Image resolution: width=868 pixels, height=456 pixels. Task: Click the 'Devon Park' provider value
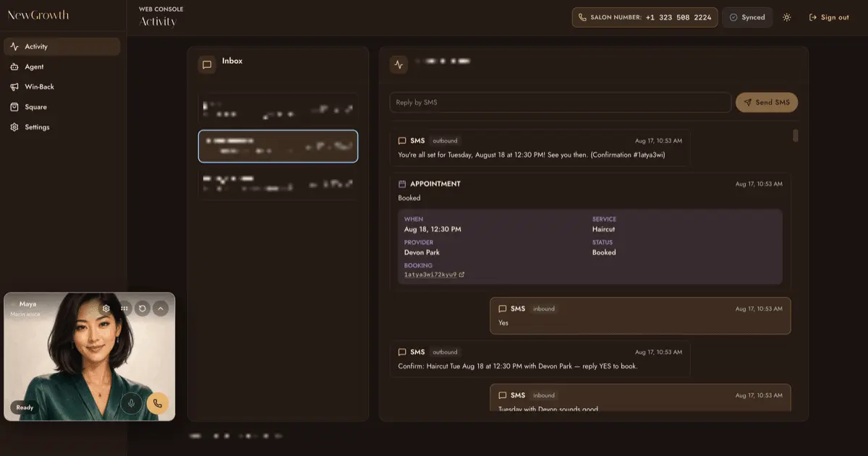pos(422,252)
